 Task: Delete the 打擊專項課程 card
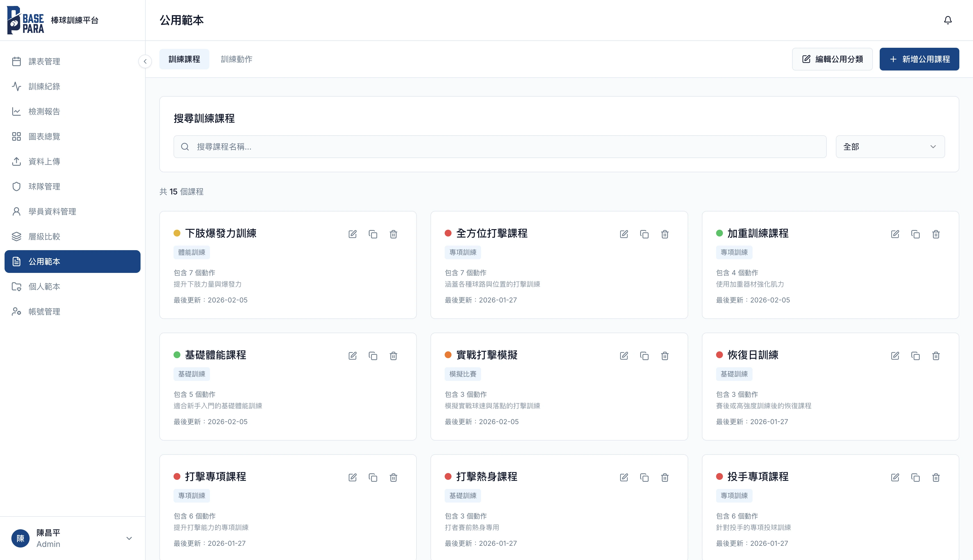coord(393,477)
